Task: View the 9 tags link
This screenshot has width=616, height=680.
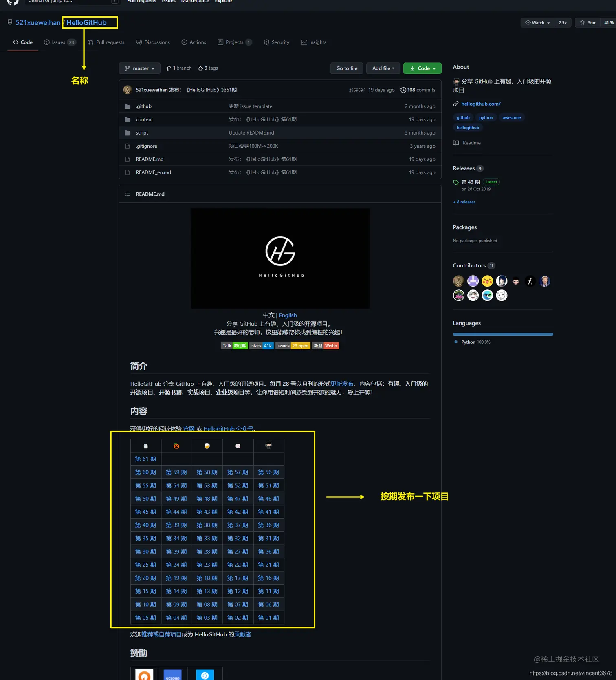Action: point(208,68)
